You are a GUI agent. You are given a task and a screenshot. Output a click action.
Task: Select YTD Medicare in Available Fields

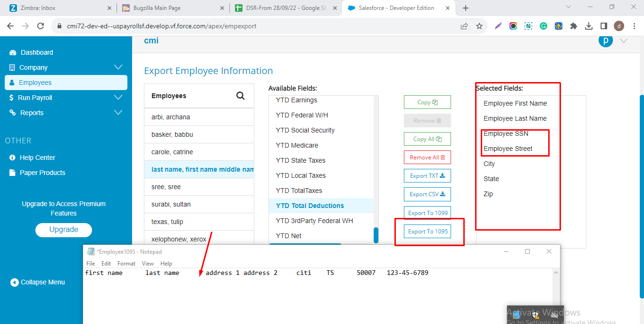click(297, 145)
